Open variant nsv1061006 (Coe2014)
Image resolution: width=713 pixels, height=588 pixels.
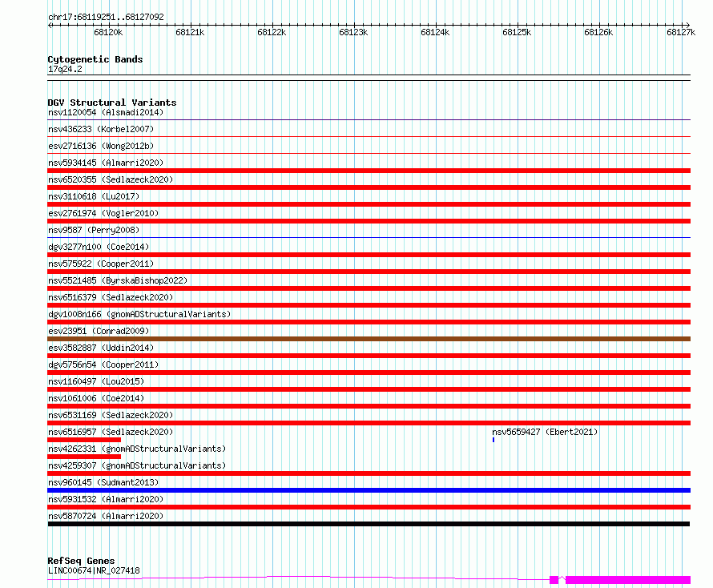[x=96, y=398]
